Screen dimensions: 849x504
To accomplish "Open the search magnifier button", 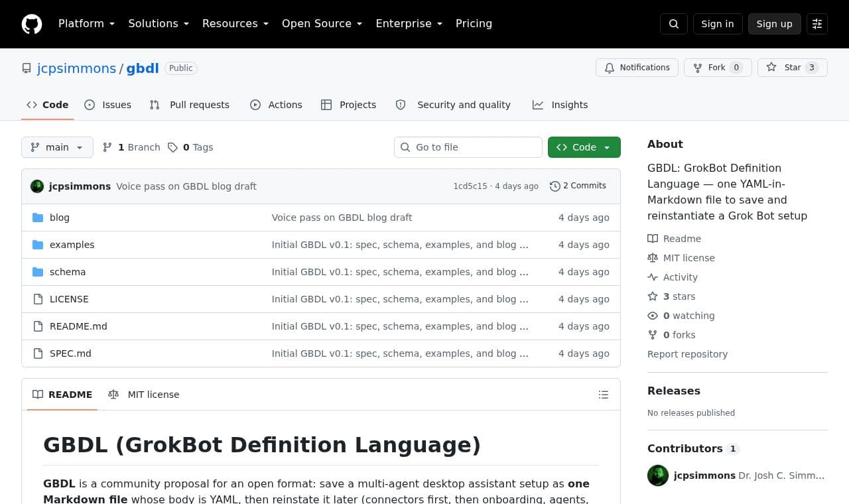I will pos(674,24).
